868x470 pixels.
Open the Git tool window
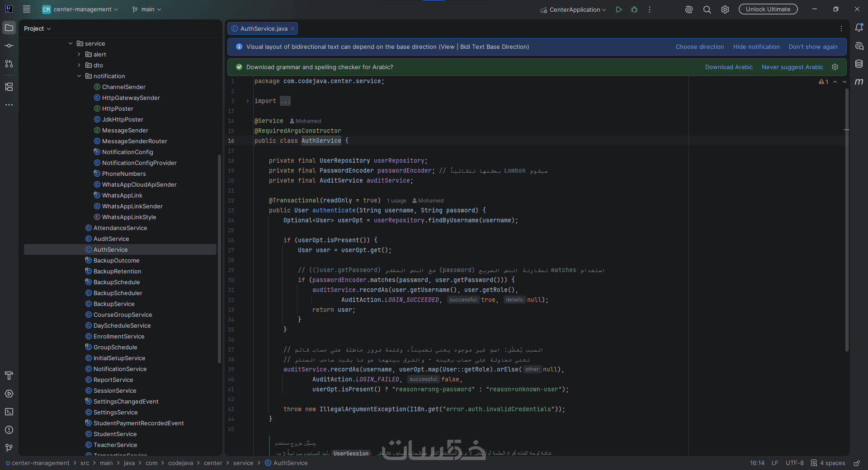pos(9,448)
